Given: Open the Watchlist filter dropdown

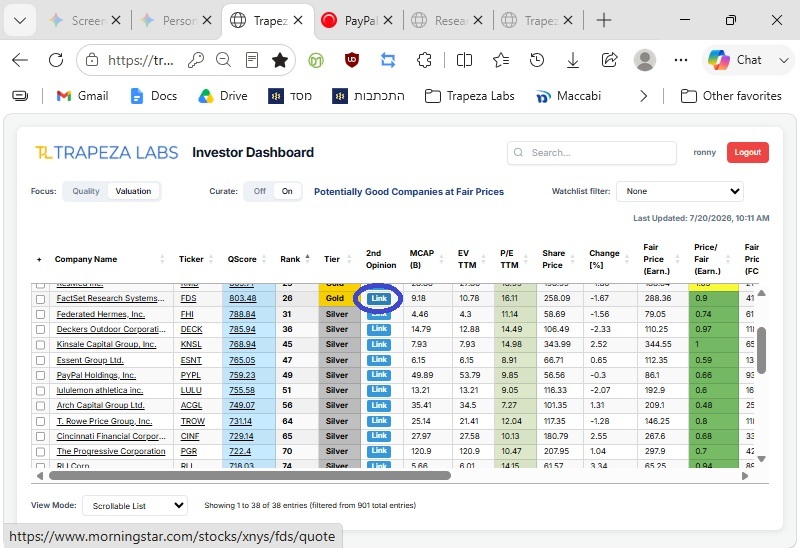Looking at the screenshot, I should [x=679, y=191].
